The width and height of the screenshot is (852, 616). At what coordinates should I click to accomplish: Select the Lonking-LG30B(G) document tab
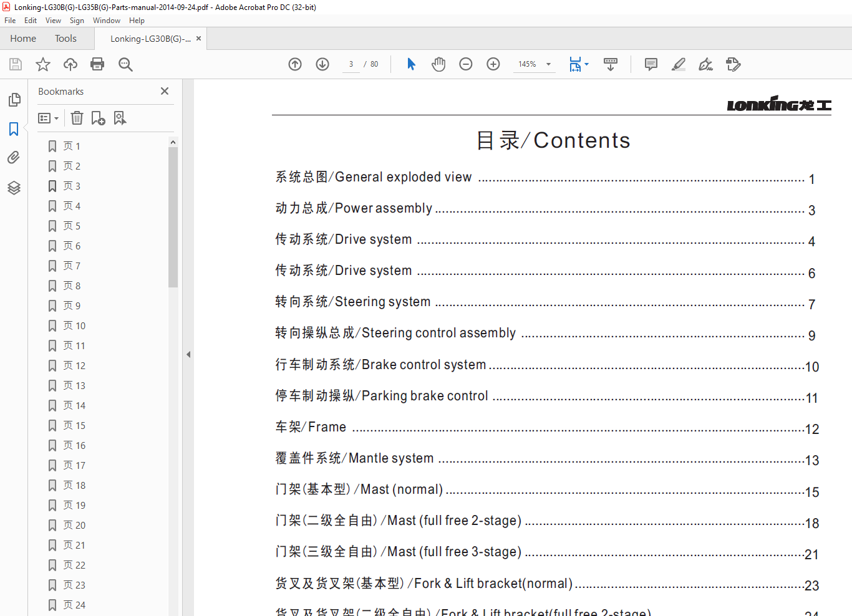click(x=150, y=39)
